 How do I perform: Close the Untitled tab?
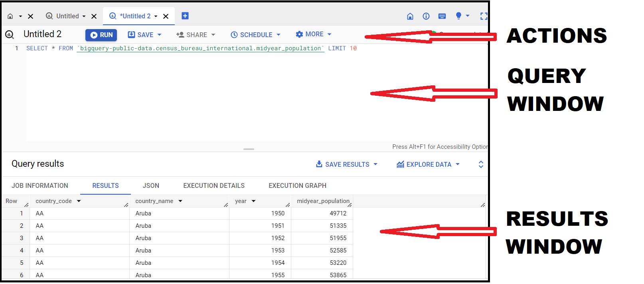[94, 16]
